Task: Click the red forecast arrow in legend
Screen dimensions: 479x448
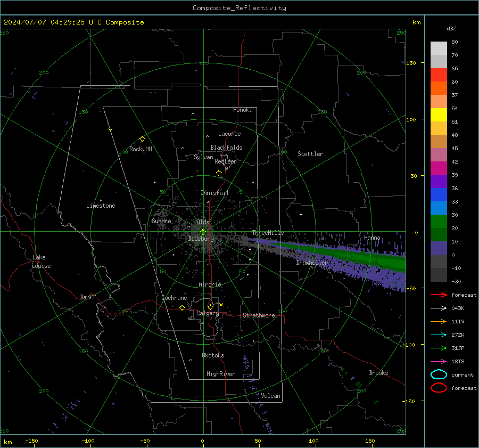Action: coord(439,295)
